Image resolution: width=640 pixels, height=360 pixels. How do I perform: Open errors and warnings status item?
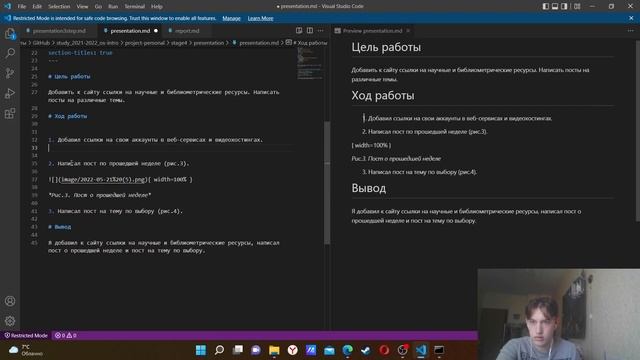66,336
